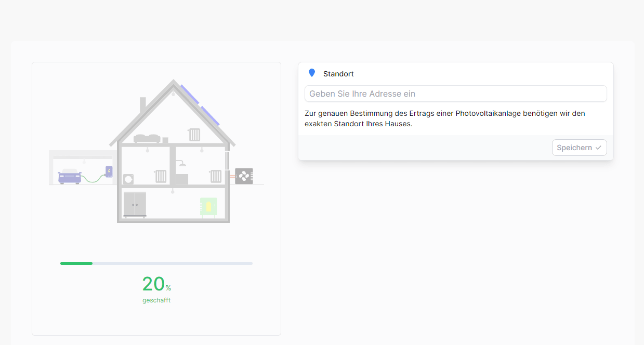Screen dimensions: 644x345
Task: Click the shower head in the bathroom
Action: 181,164
